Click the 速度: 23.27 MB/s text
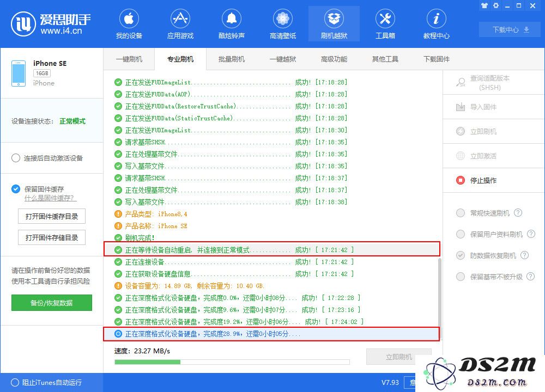This screenshot has height=392, width=545. click(x=142, y=351)
